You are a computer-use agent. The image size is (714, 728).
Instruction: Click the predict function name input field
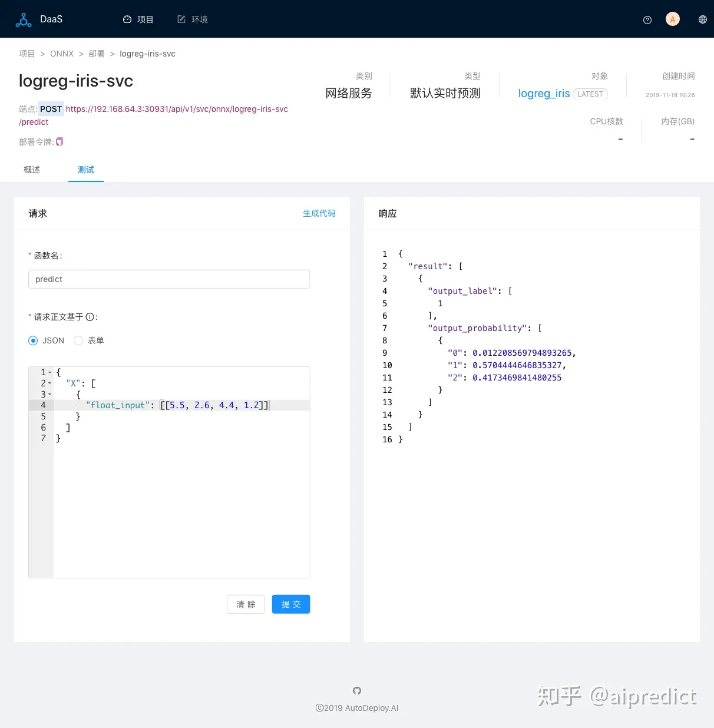tap(169, 279)
